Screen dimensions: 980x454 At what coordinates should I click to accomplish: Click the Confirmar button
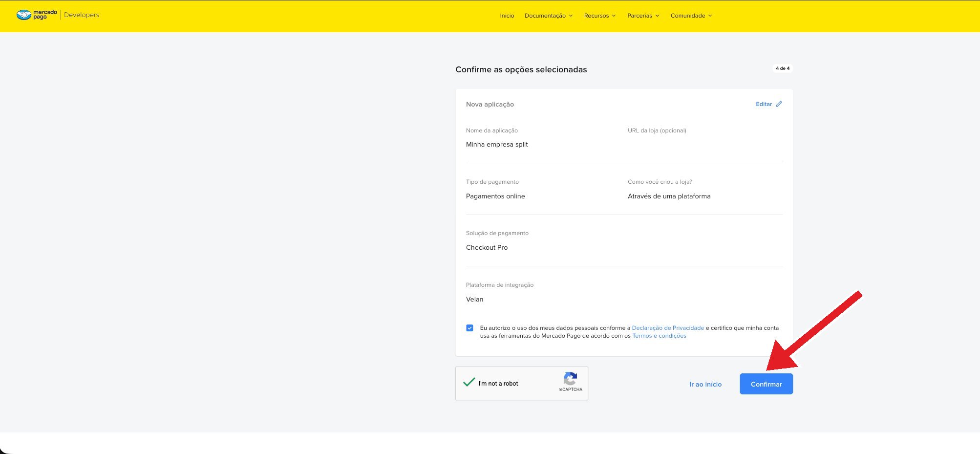(x=766, y=384)
